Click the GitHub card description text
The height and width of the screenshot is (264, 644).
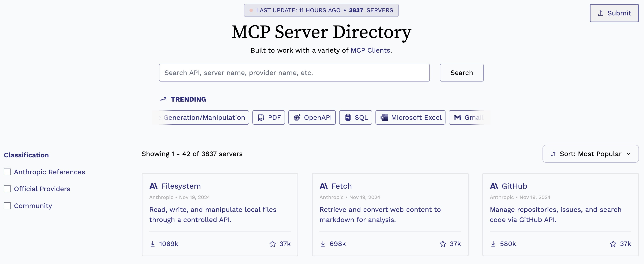(555, 215)
